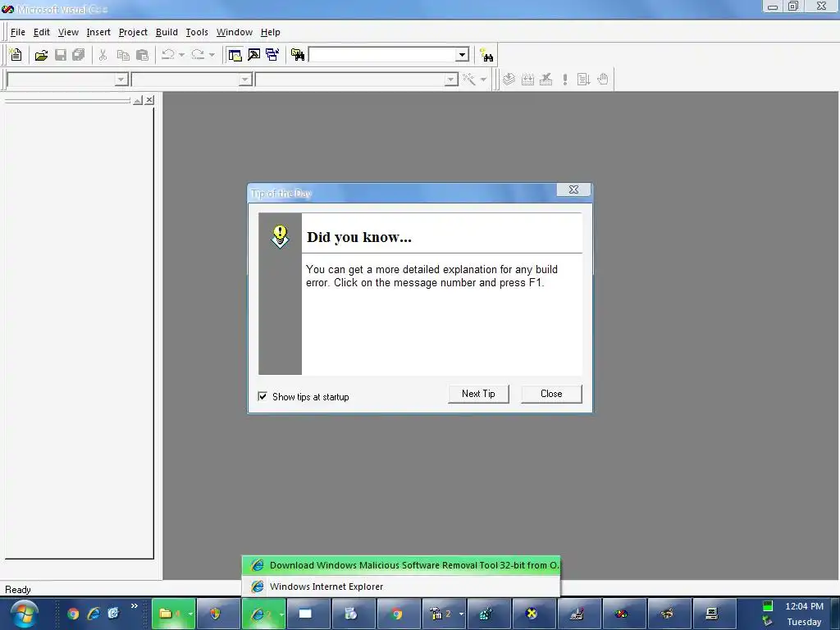Open the Window menu
Screen dimensions: 840x630
pyautogui.click(x=234, y=32)
